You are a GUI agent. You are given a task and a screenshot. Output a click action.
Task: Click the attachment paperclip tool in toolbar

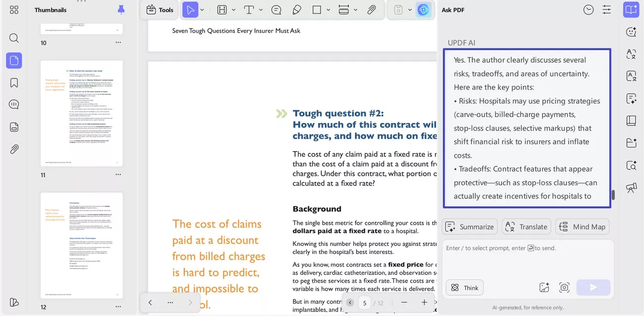coord(372,10)
